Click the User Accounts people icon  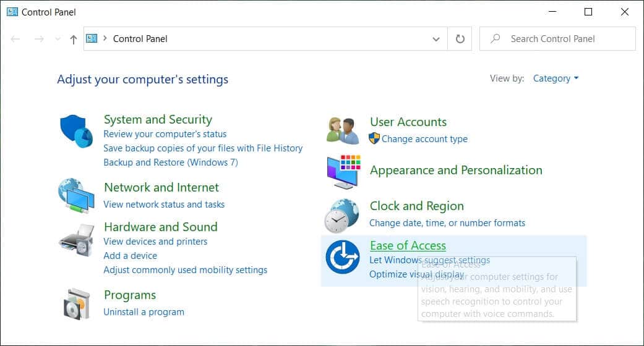tap(343, 130)
